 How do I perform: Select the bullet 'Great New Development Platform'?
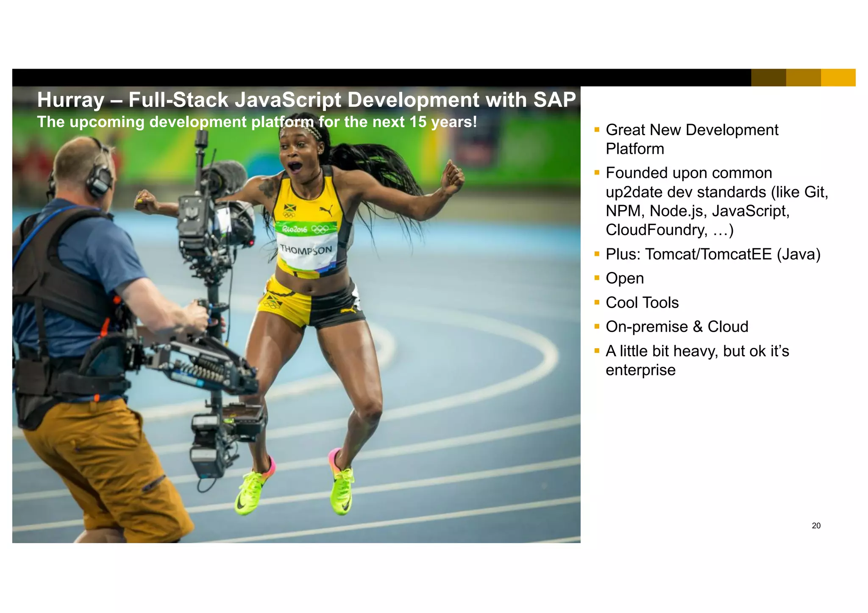(x=692, y=139)
